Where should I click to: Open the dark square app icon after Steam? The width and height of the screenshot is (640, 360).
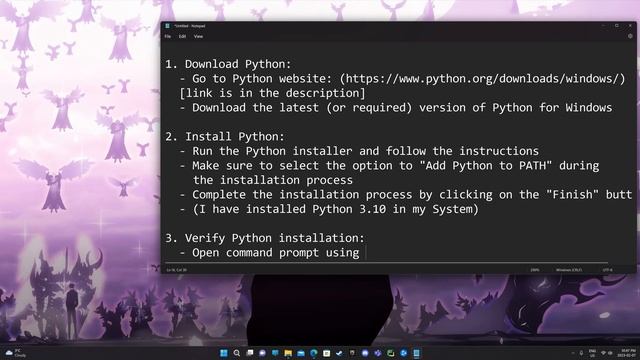pos(352,353)
